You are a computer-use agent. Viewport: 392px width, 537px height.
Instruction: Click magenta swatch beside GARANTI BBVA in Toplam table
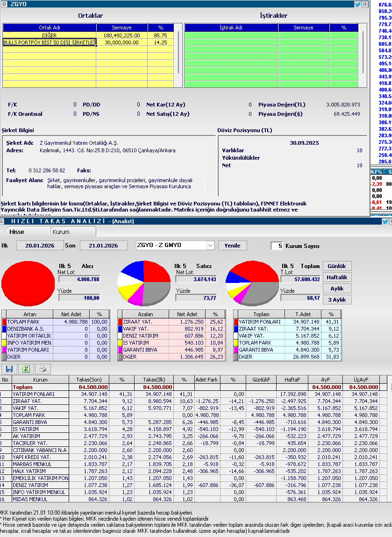tap(236, 350)
